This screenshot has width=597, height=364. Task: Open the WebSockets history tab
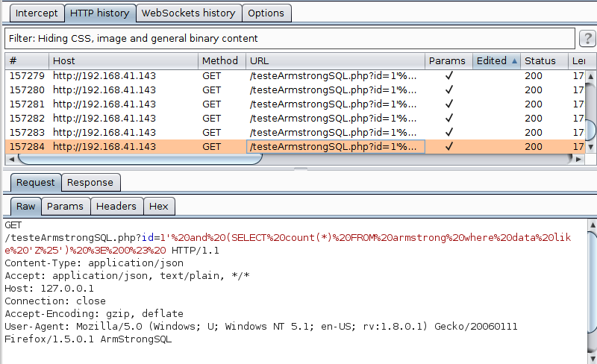tap(188, 13)
